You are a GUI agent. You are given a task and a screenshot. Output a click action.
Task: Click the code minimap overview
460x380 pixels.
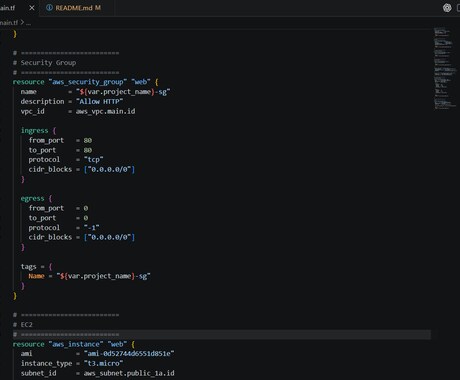445,68
